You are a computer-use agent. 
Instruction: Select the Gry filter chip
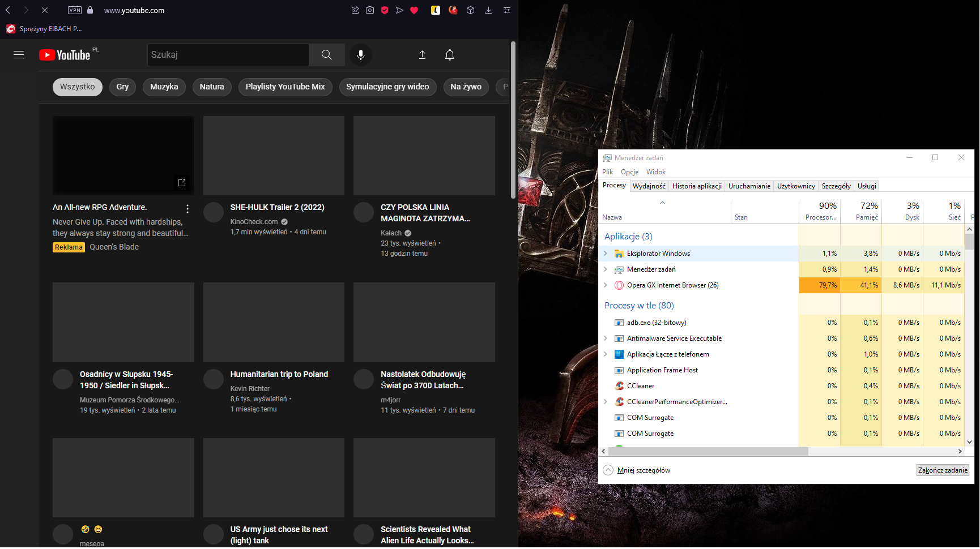(x=122, y=87)
